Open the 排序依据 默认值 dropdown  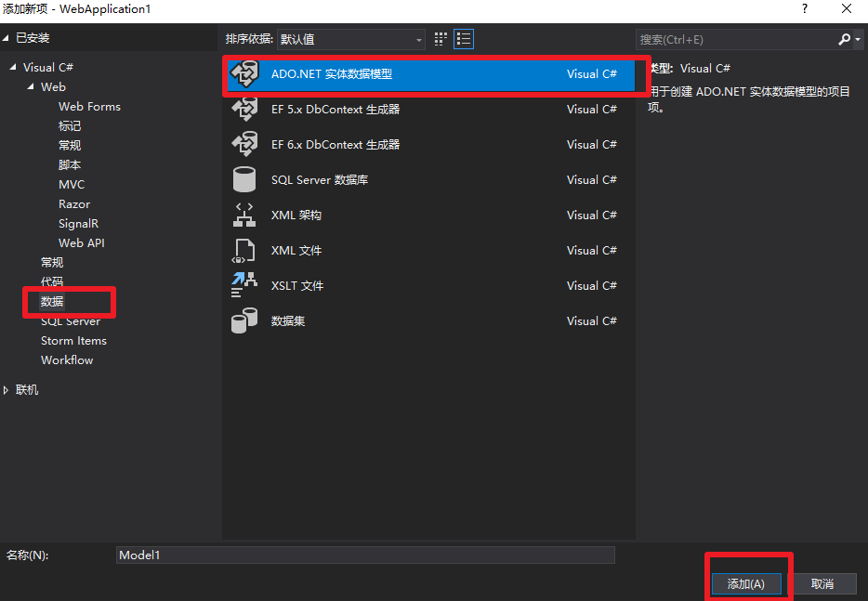click(x=351, y=39)
